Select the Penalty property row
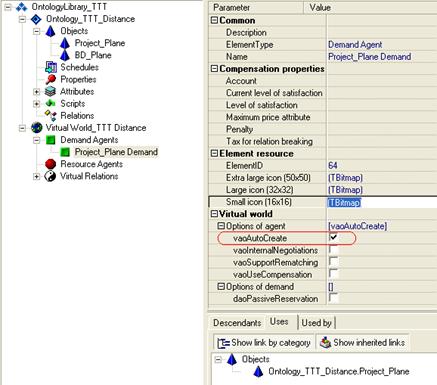Image resolution: width=437 pixels, height=385 pixels. tap(323, 129)
